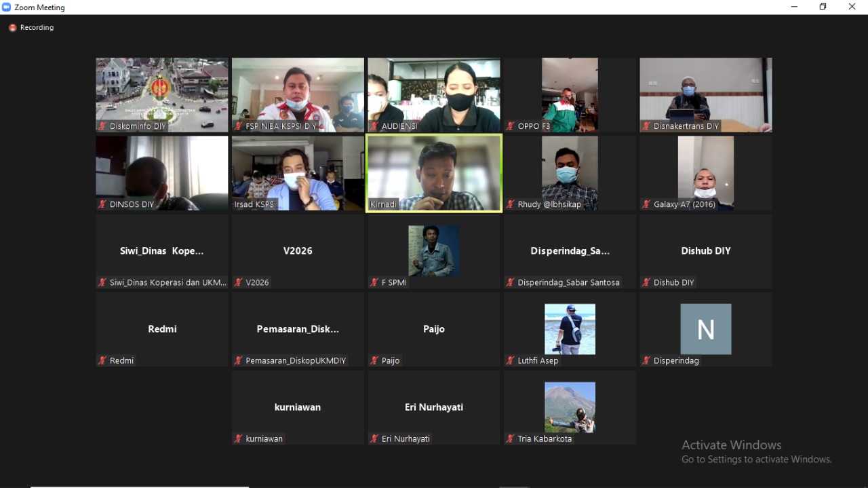The height and width of the screenshot is (488, 868).
Task: Click the Eri Nurhayati participant tile
Action: [x=434, y=407]
